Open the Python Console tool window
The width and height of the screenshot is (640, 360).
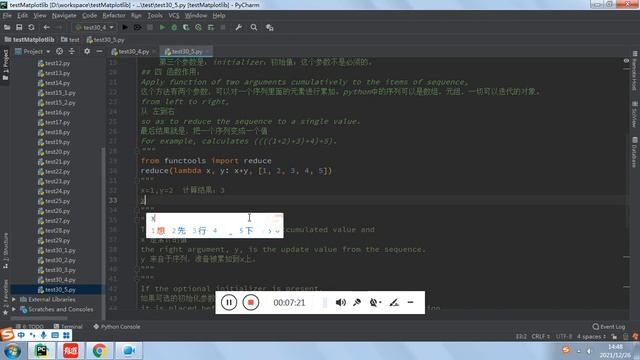[x=117, y=327]
